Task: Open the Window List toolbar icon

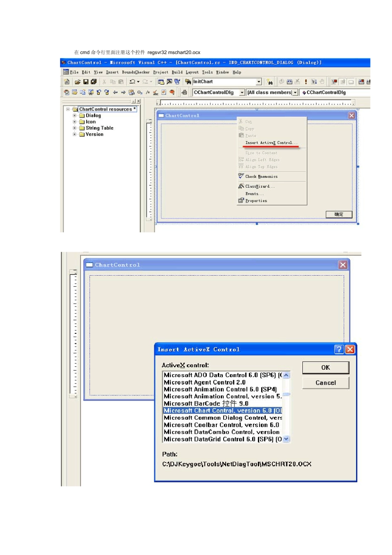Action: pos(177,82)
